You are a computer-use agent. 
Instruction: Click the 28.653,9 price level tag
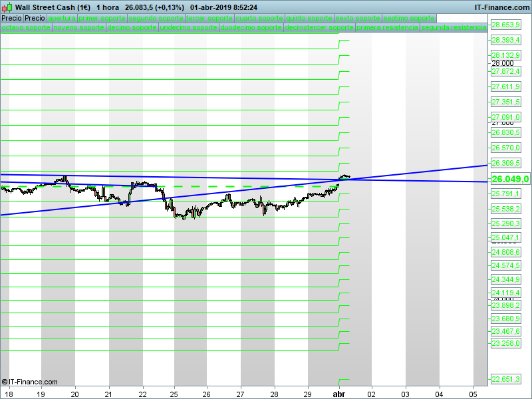[x=505, y=25]
